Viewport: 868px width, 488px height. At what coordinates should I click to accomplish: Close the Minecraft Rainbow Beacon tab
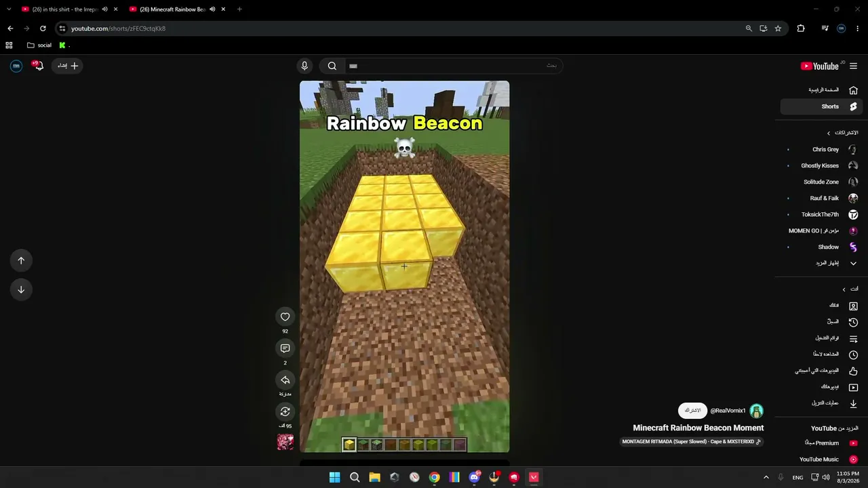[x=223, y=9]
